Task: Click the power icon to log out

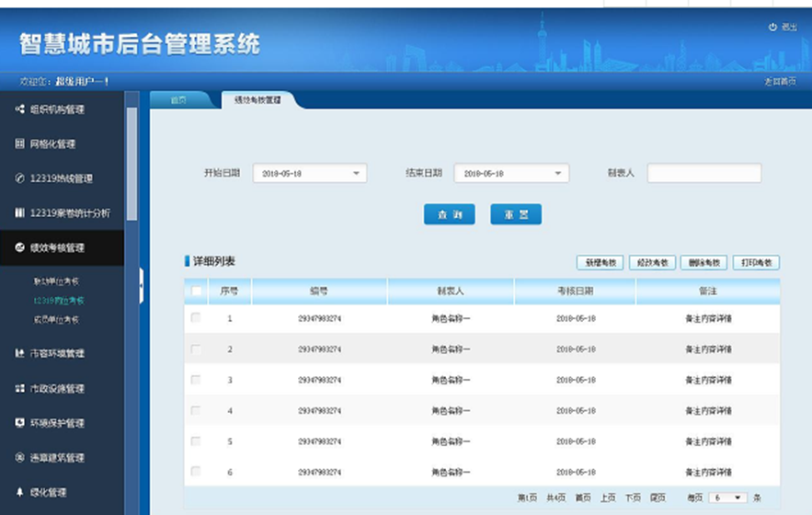Action: point(772,28)
